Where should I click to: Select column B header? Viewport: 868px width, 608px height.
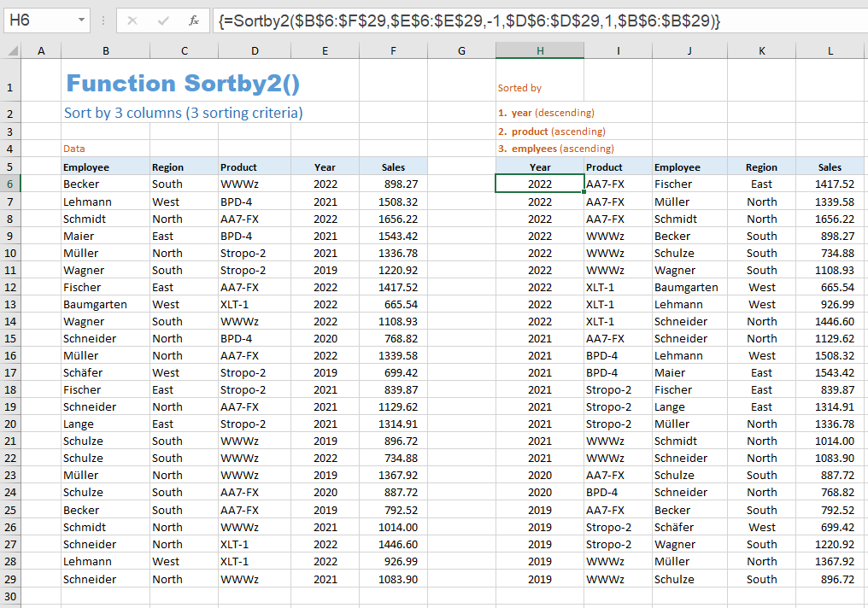point(105,50)
